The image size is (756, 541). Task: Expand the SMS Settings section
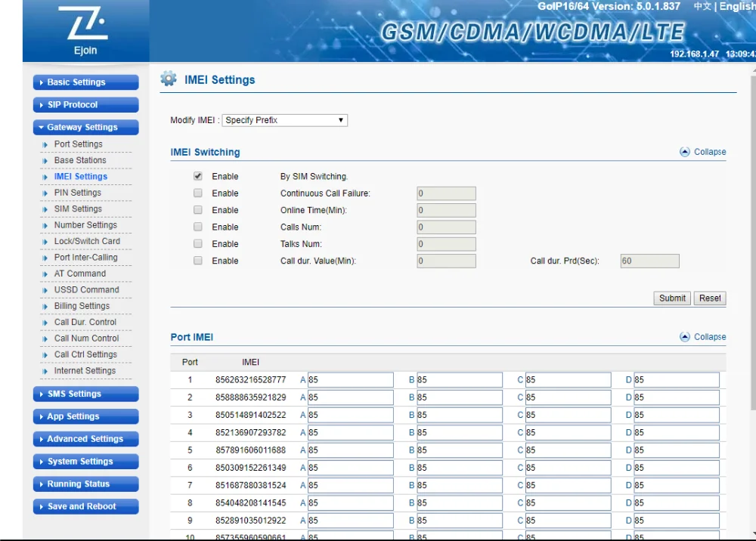click(85, 394)
